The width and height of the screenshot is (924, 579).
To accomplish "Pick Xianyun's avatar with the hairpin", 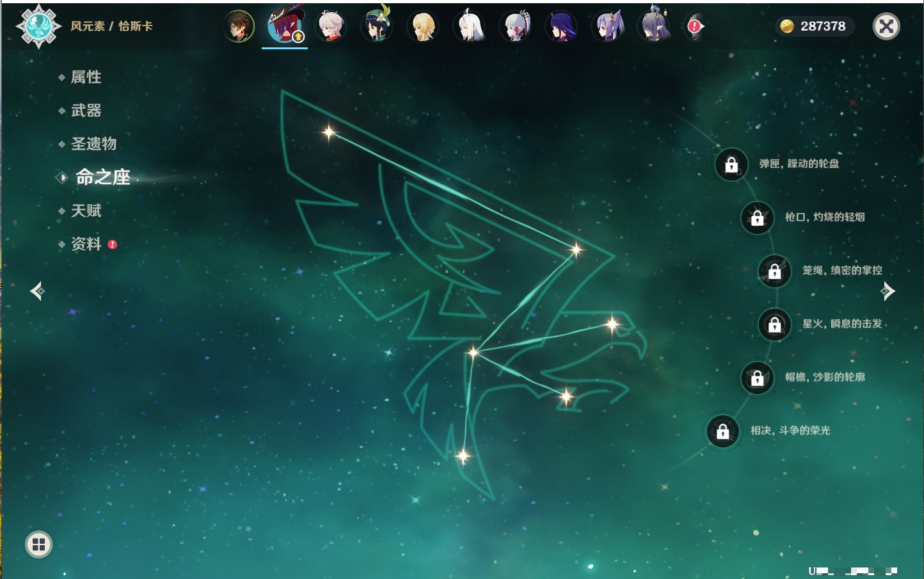I will click(x=654, y=26).
